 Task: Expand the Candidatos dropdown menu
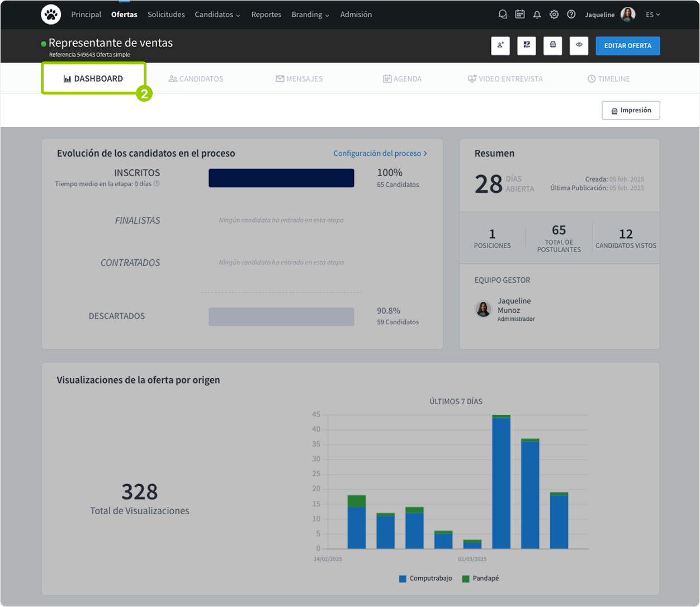tap(217, 15)
